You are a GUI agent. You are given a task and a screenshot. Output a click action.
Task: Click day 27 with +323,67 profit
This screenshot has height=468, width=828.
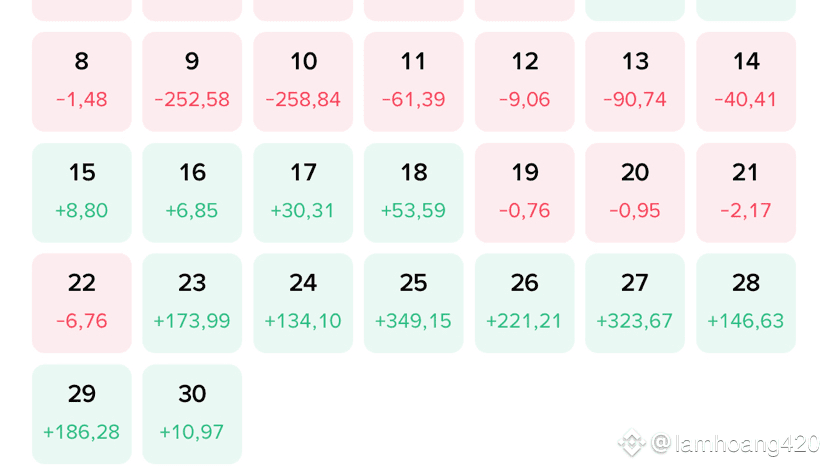[635, 303]
